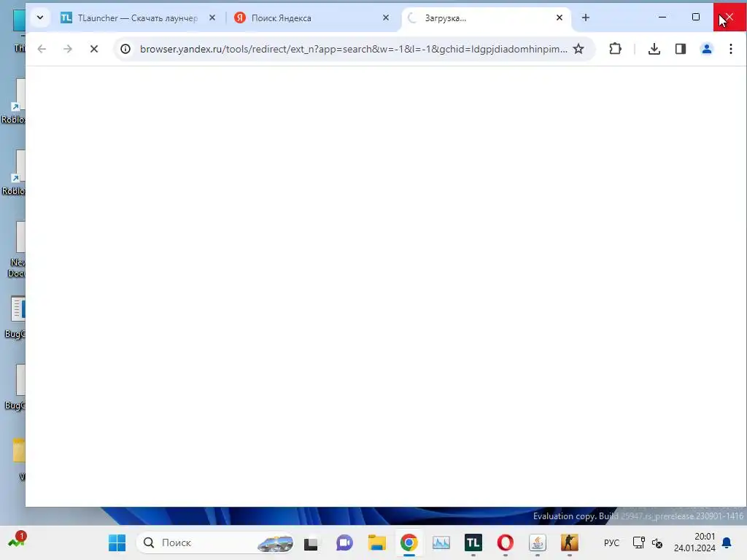
Task: Open the 20:01 clock and calendar
Action: point(694,542)
